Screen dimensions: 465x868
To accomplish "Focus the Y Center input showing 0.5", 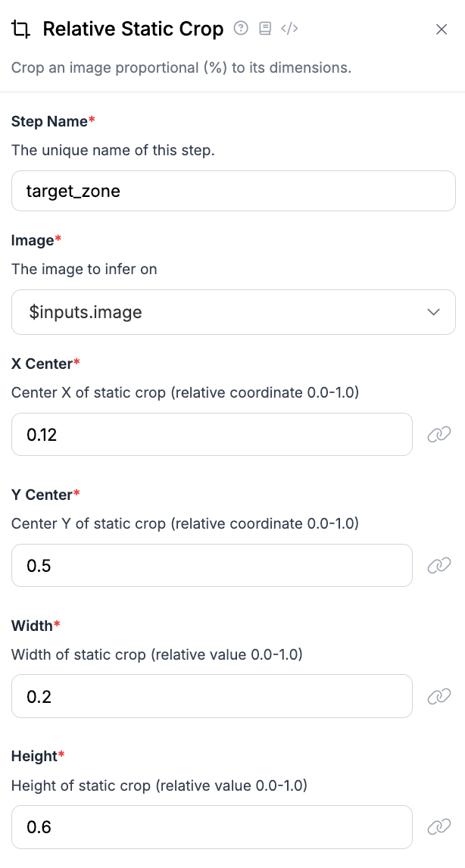I will pos(212,565).
